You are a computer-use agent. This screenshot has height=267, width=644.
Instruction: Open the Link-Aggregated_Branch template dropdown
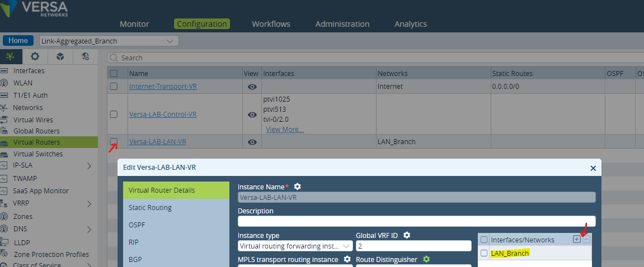pos(109,41)
